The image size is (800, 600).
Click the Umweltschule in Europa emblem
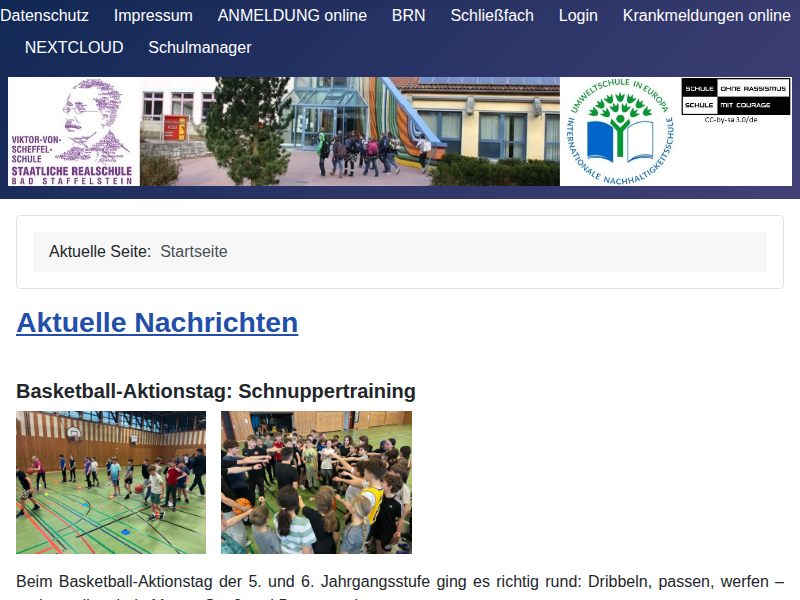pyautogui.click(x=619, y=132)
